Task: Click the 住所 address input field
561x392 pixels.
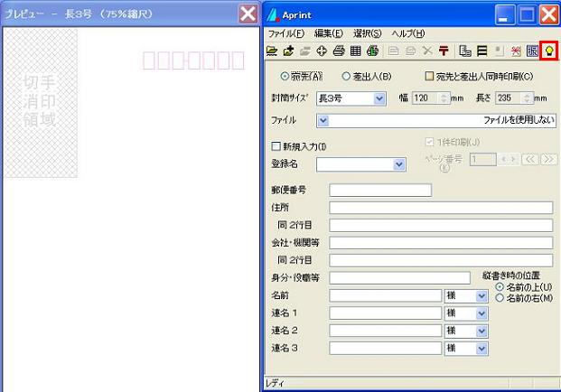Action: point(440,208)
